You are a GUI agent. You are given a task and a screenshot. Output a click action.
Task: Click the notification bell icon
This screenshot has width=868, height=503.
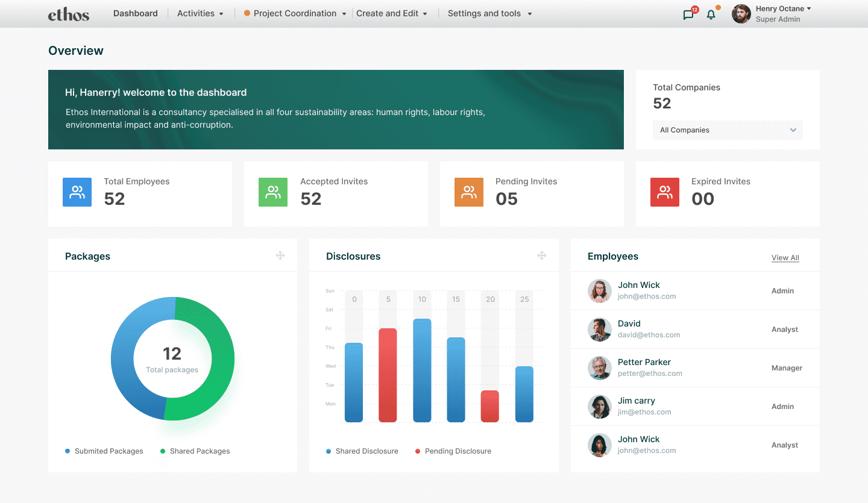pyautogui.click(x=711, y=15)
